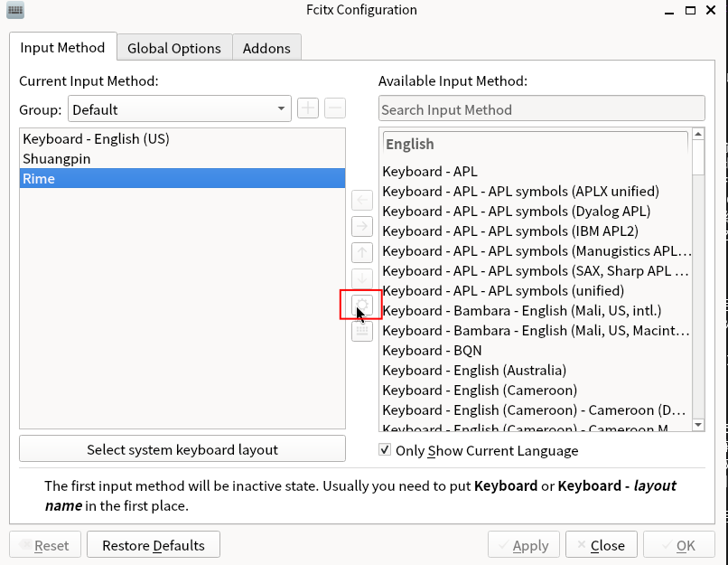Image resolution: width=728 pixels, height=565 pixels.
Task: Collapse the English category header
Action: point(535,144)
